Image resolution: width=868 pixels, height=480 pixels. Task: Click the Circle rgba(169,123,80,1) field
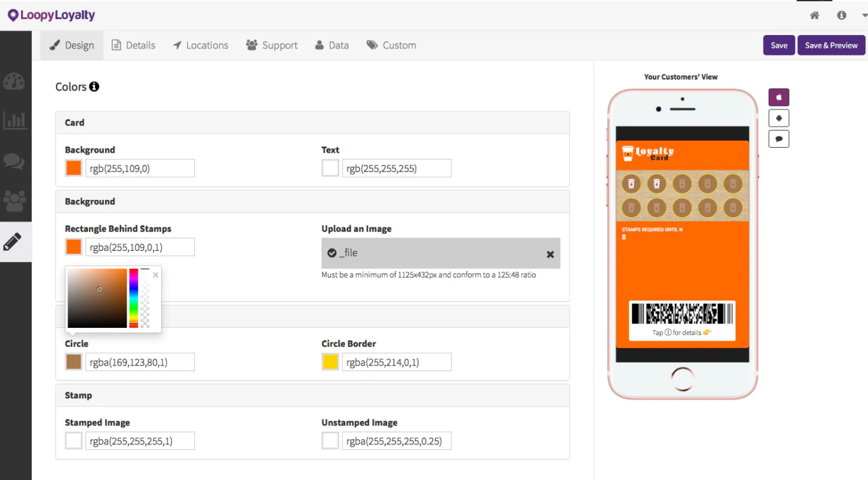pos(140,362)
